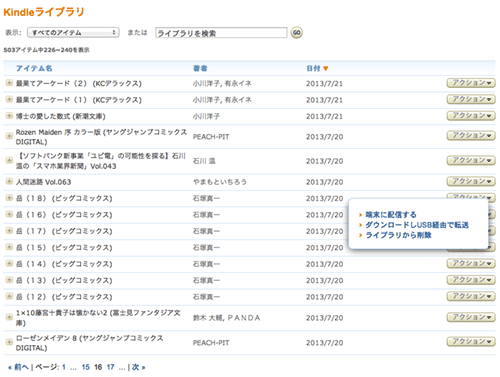Choose 端末に配信する from action popup
Image resolution: width=500 pixels, height=377 pixels.
pos(391,214)
